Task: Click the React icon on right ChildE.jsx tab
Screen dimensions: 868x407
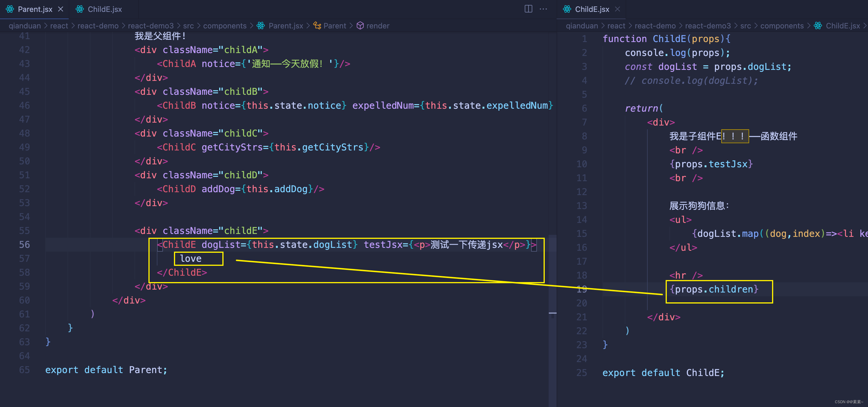Action: click(x=567, y=9)
